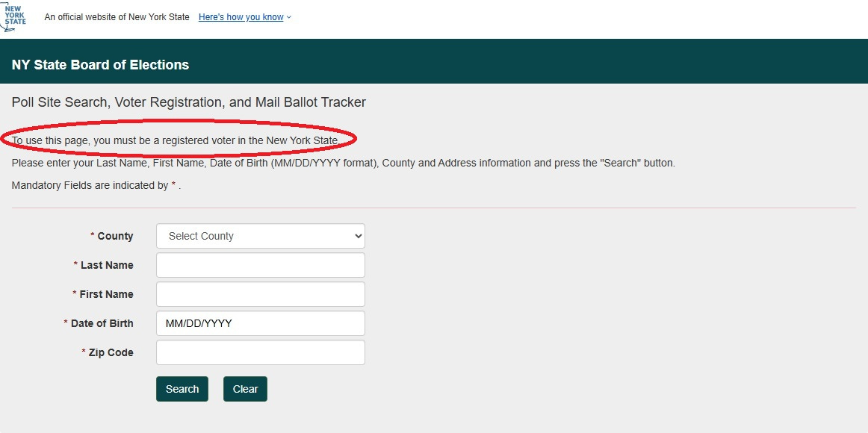Focus the Last Name input field
Viewport: 868px width, 433px height.
pyautogui.click(x=260, y=265)
